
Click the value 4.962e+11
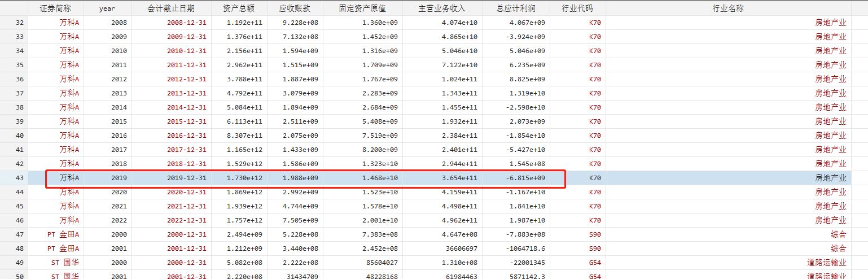[x=459, y=220]
